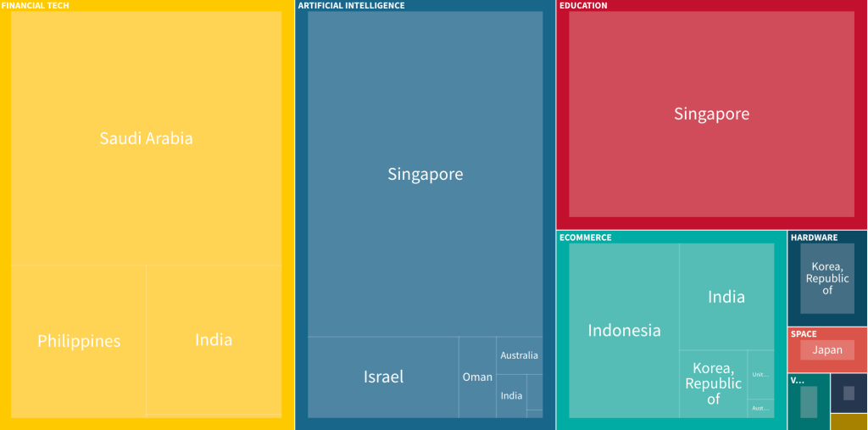Image resolution: width=868 pixels, height=430 pixels.
Task: Click the FINANCIAL TECH category header
Action: click(35, 6)
